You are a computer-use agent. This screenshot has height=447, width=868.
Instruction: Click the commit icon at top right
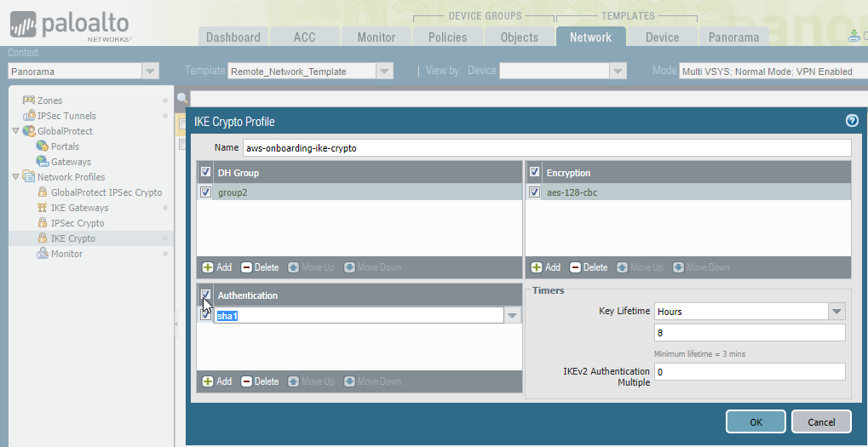854,36
